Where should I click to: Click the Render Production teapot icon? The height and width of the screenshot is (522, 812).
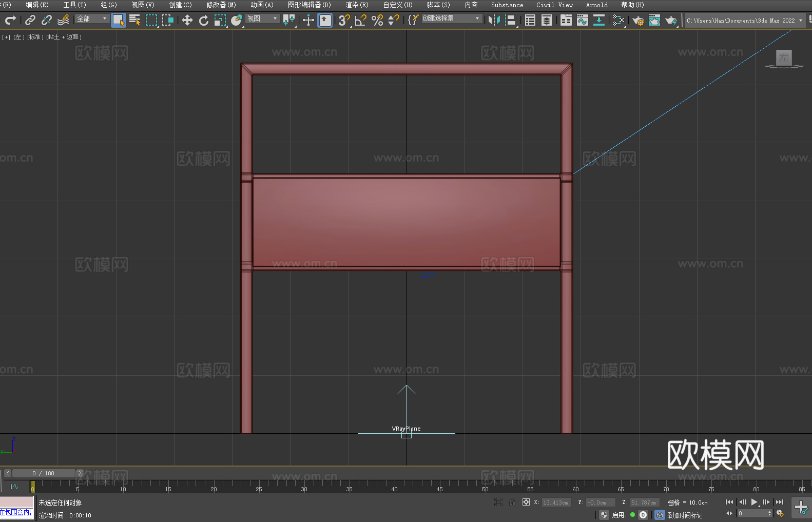(671, 21)
